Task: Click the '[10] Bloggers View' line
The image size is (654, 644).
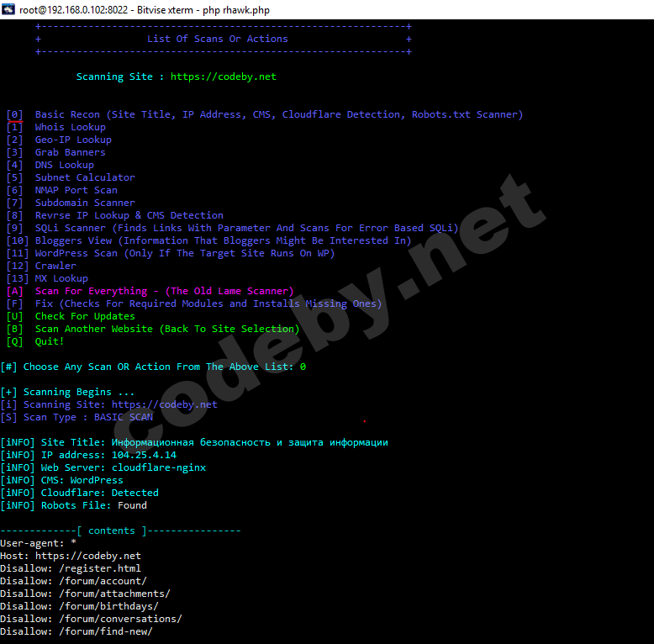Action: tap(208, 240)
